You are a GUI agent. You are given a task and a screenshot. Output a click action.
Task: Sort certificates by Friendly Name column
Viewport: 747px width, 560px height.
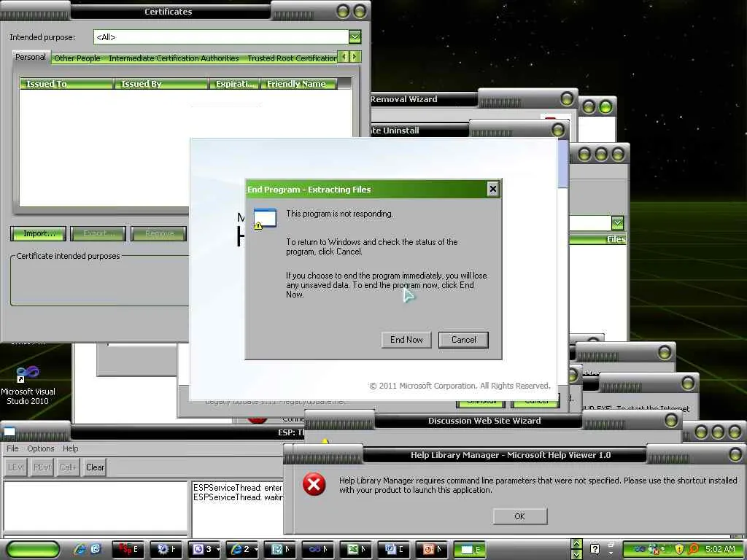[x=298, y=84]
